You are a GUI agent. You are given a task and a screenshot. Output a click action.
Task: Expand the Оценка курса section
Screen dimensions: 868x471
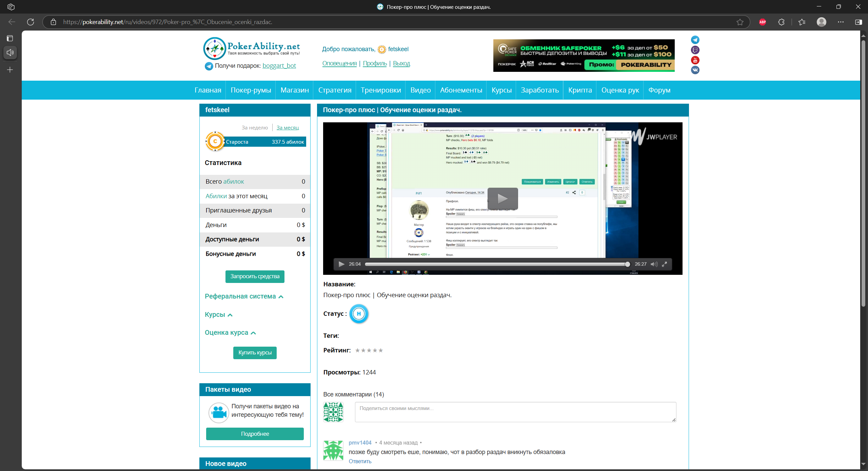pos(230,333)
